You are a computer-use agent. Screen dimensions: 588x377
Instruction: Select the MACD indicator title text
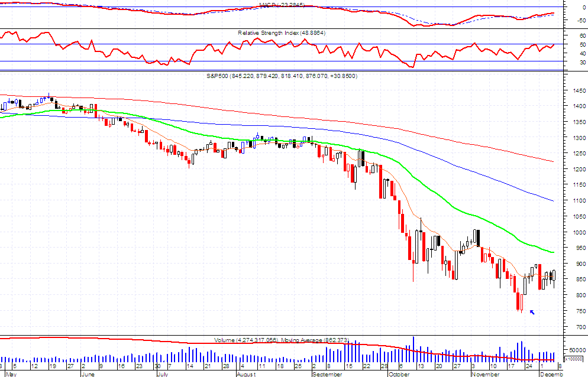[x=282, y=5]
